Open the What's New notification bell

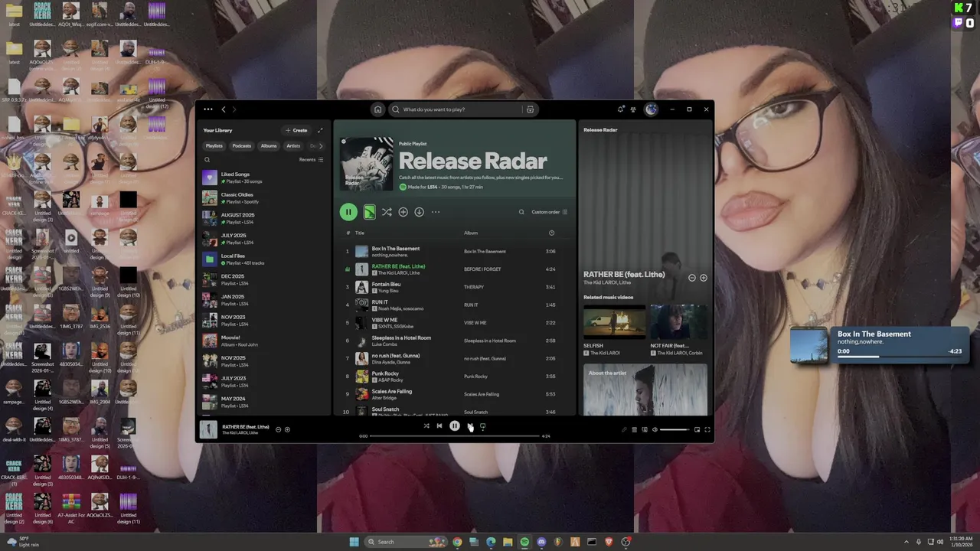pos(620,109)
